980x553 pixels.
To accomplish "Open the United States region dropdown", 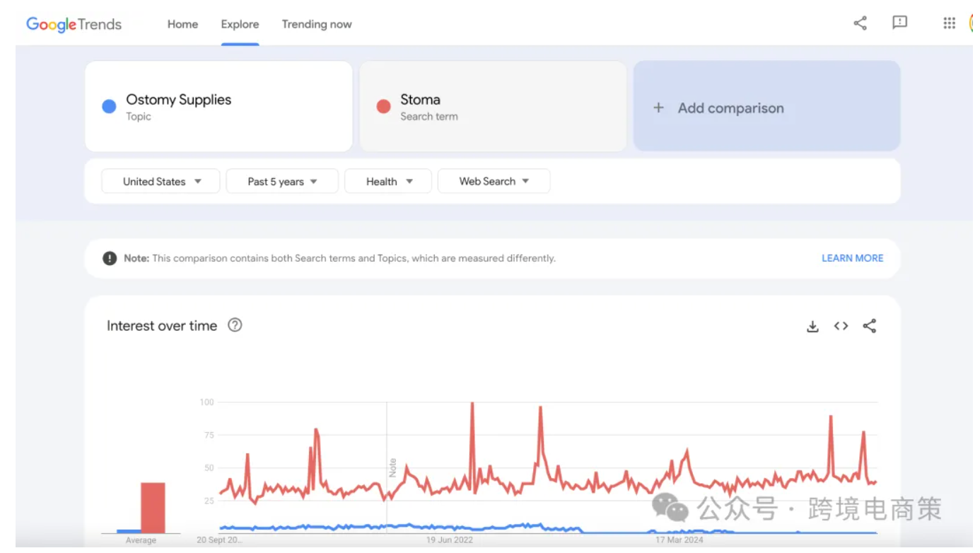I will pos(161,181).
